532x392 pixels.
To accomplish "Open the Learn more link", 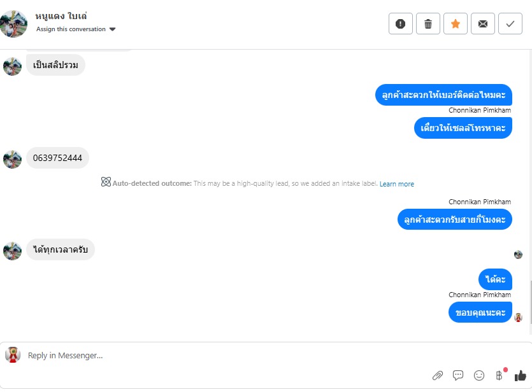I will [397, 184].
